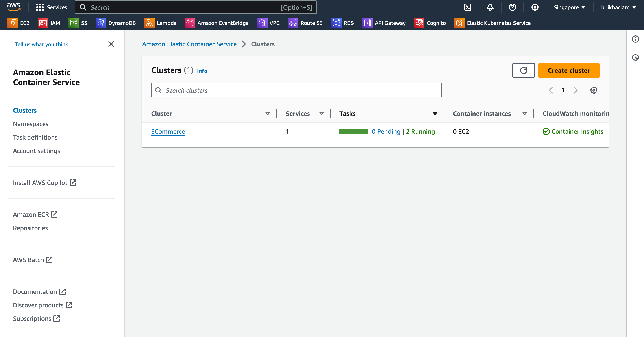
Task: Open VPC service shortcut
Action: [268, 23]
